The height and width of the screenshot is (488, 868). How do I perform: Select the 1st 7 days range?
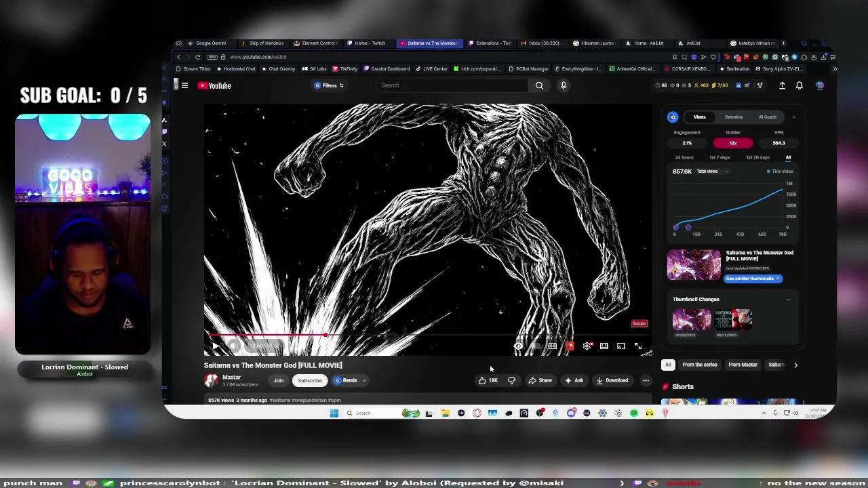tap(719, 157)
